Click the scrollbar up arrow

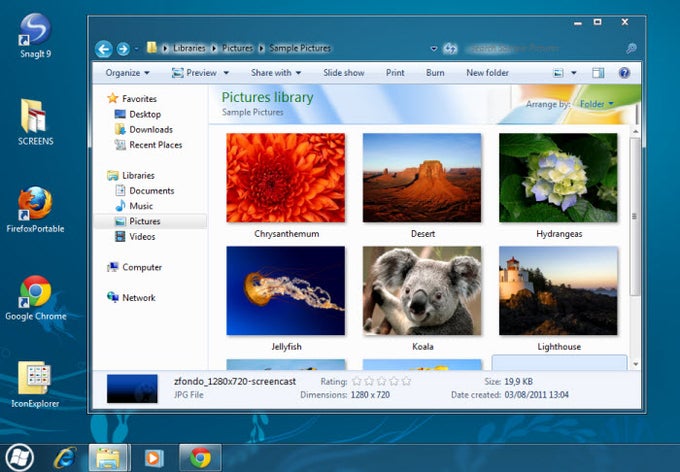click(635, 131)
